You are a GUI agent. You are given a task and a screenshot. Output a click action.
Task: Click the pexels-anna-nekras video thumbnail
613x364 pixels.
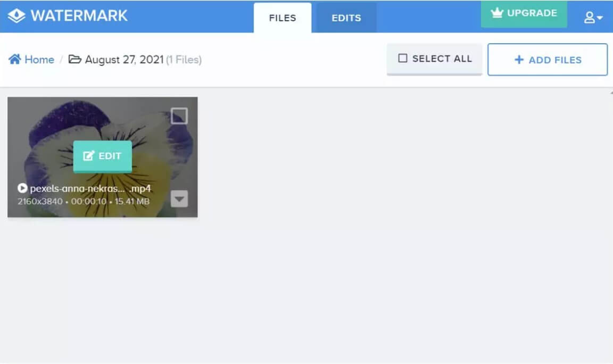click(102, 157)
